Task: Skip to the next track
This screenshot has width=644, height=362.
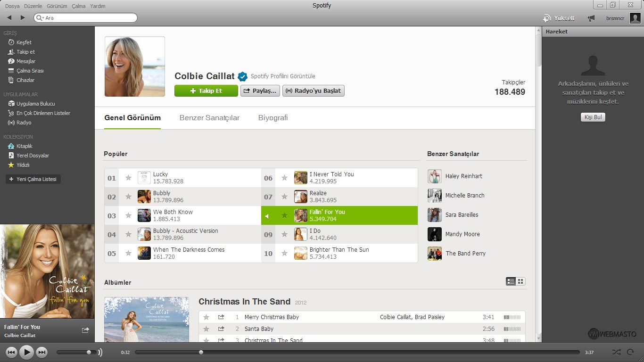Action: (x=42, y=352)
